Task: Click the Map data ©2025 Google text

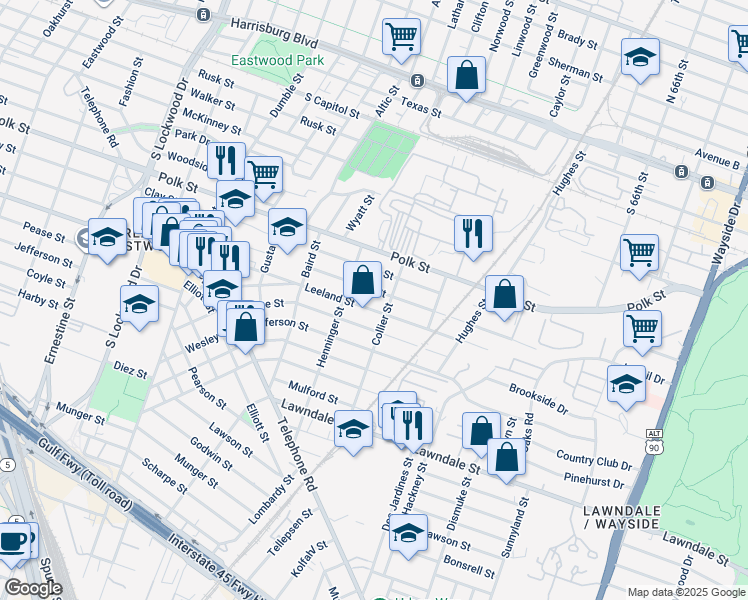Action: coord(686,592)
